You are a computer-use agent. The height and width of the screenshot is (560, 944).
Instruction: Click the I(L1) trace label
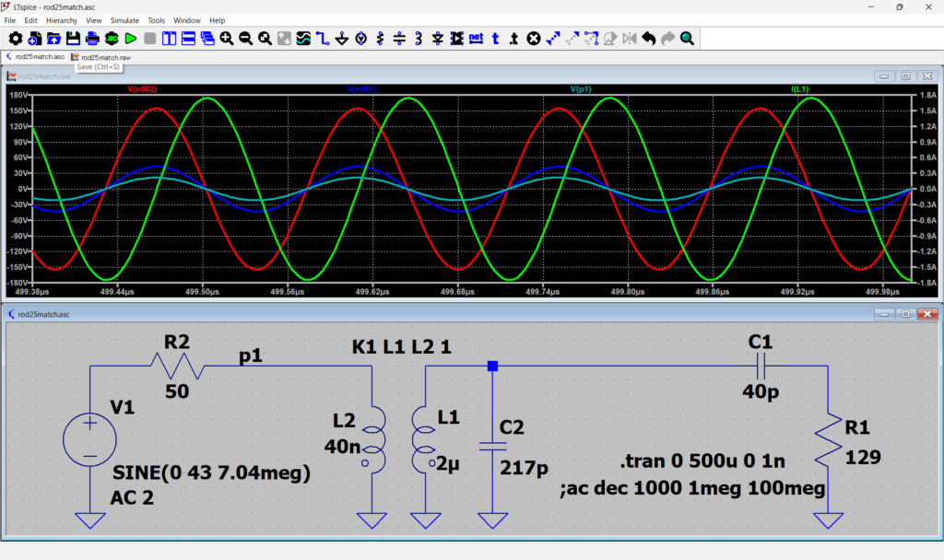point(800,89)
